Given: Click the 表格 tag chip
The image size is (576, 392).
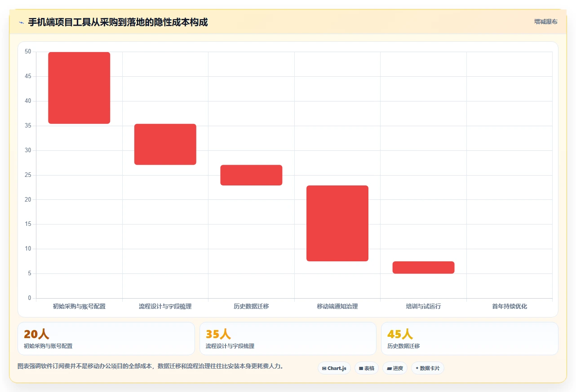Looking at the screenshot, I should click(x=367, y=368).
